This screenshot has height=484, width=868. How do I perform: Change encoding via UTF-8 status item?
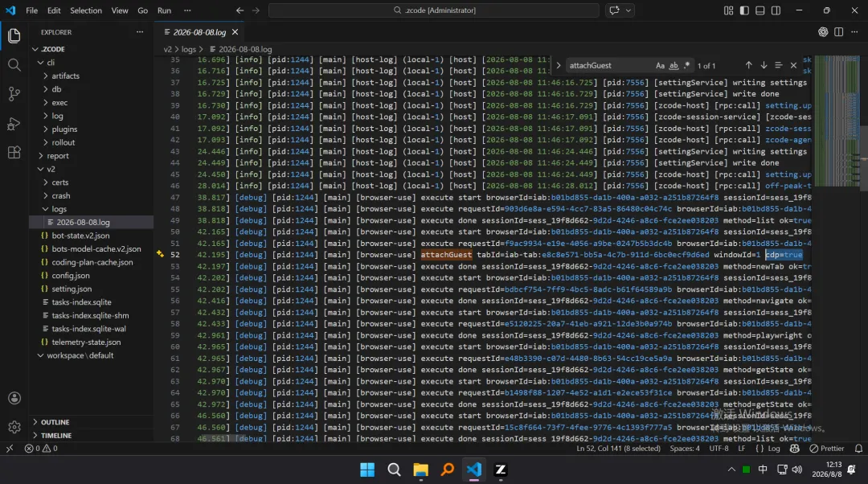pyautogui.click(x=719, y=449)
